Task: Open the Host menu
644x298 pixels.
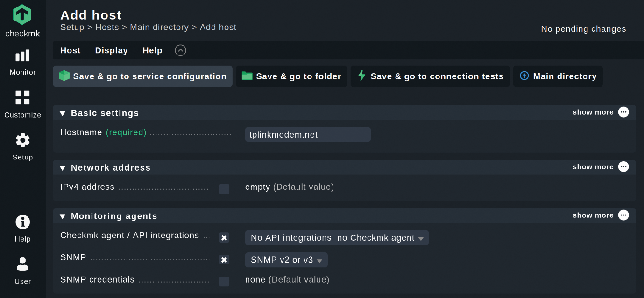Action: tap(71, 50)
